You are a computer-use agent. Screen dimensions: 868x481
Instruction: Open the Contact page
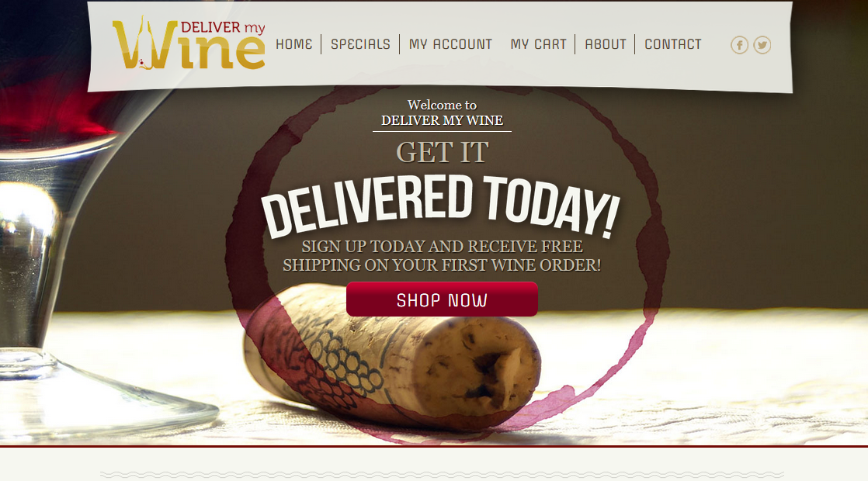(x=672, y=44)
